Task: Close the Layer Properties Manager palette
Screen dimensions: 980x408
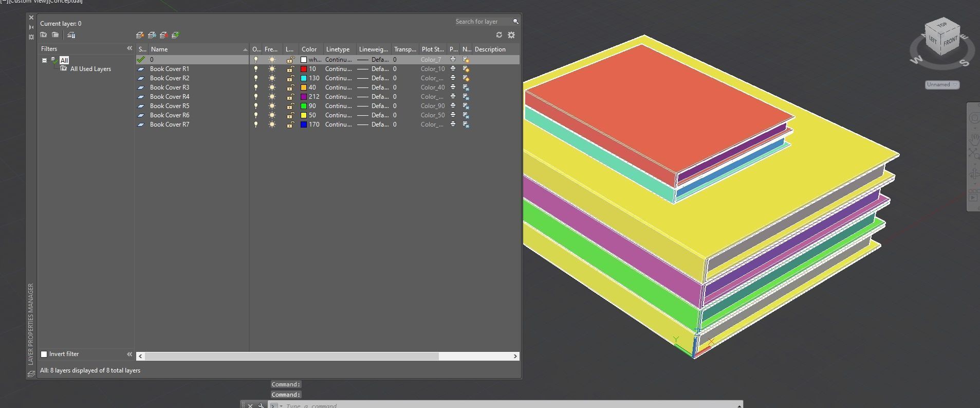Action: (31, 17)
